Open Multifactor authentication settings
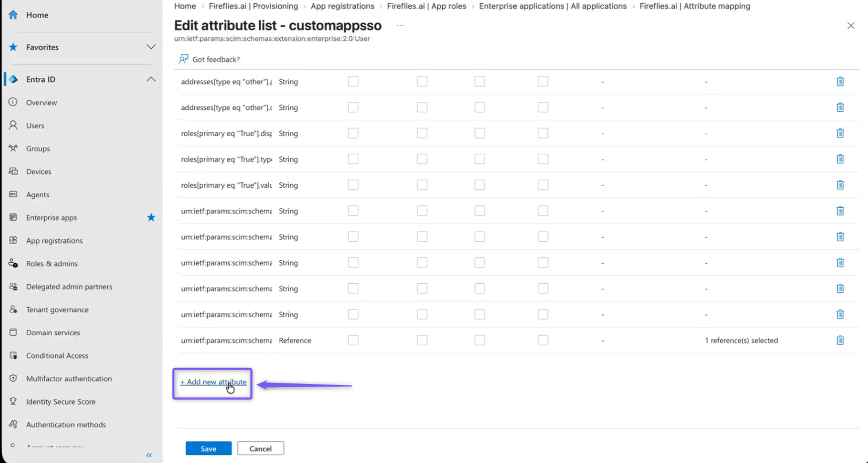The image size is (868, 463). pos(69,379)
